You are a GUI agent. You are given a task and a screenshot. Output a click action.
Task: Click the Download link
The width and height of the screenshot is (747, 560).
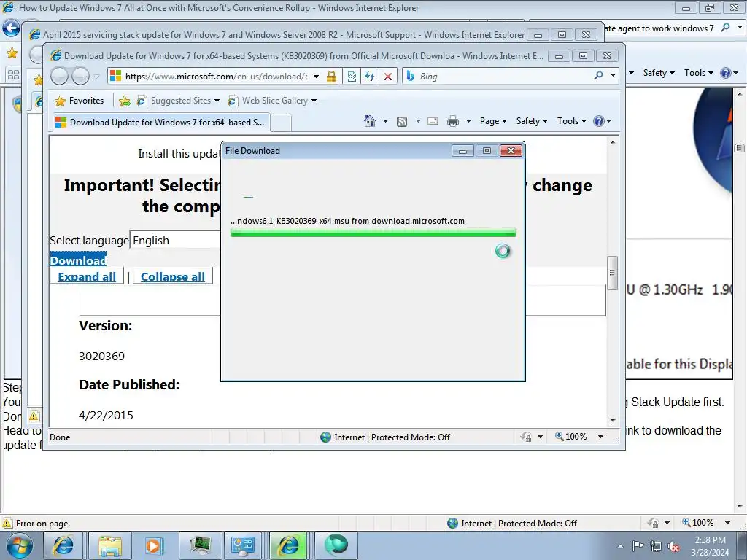tap(78, 260)
